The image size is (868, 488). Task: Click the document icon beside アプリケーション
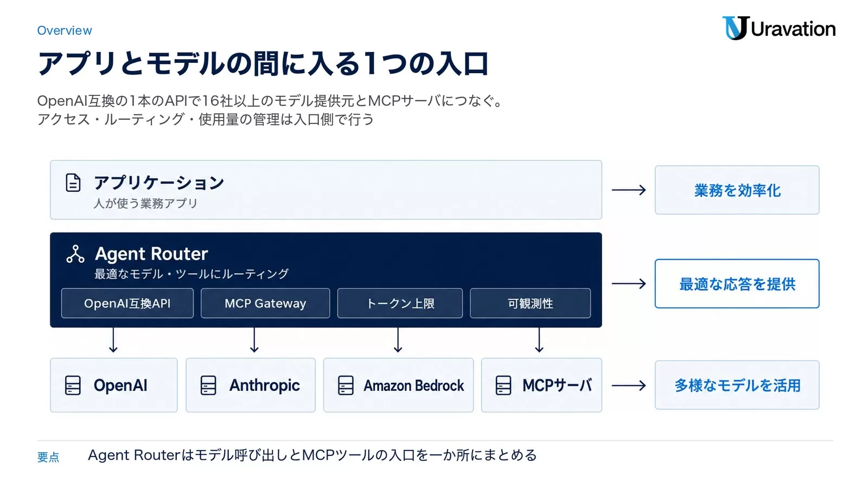click(73, 183)
